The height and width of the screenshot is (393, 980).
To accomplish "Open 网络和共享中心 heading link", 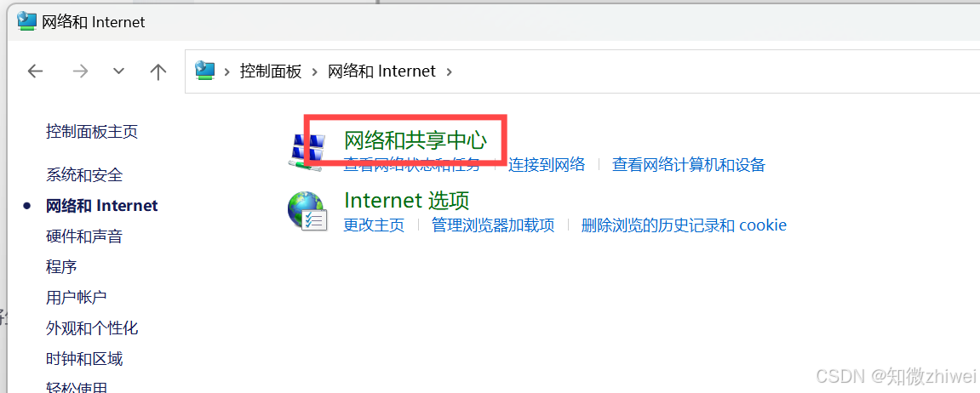I will click(x=415, y=140).
